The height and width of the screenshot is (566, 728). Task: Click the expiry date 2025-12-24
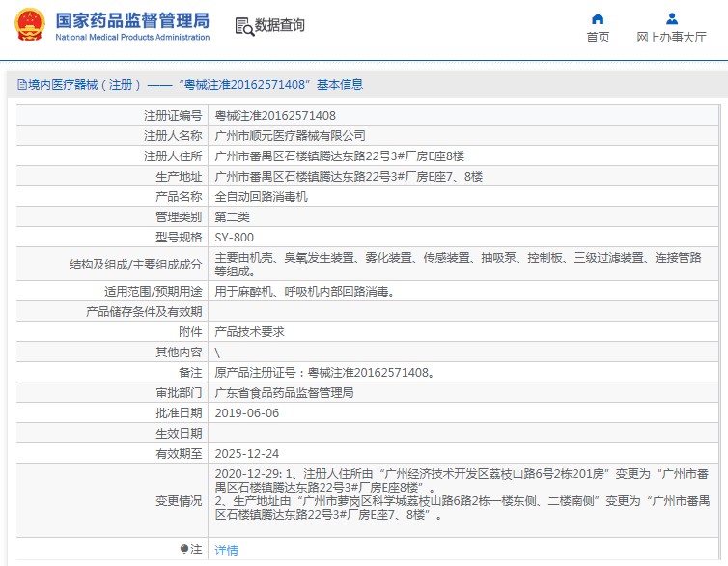tap(246, 453)
